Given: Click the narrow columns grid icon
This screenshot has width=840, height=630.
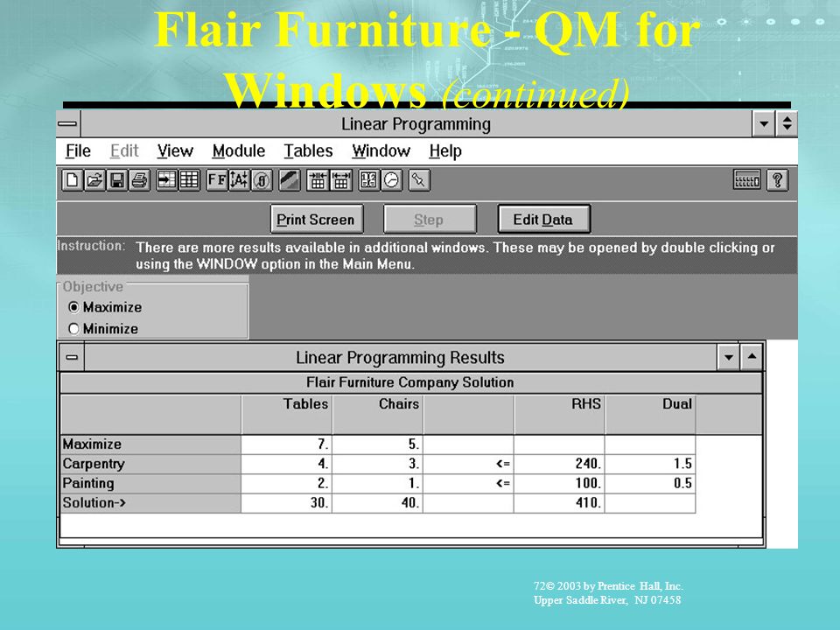Looking at the screenshot, I should [318, 180].
